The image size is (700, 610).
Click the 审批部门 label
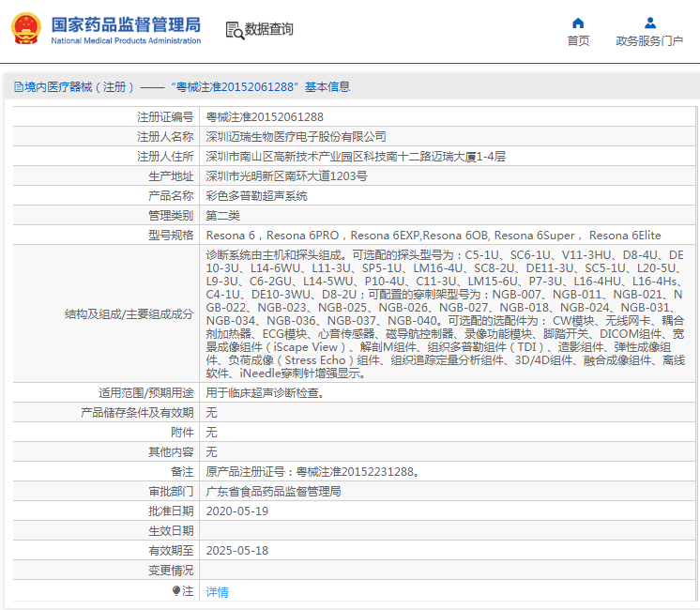tap(171, 491)
